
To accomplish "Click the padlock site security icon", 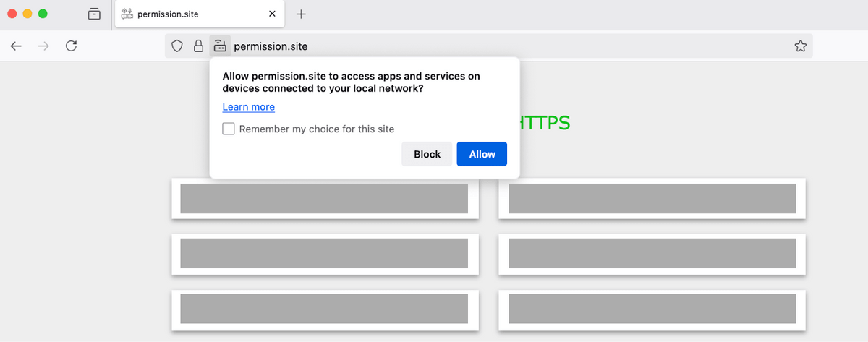I will click(198, 46).
